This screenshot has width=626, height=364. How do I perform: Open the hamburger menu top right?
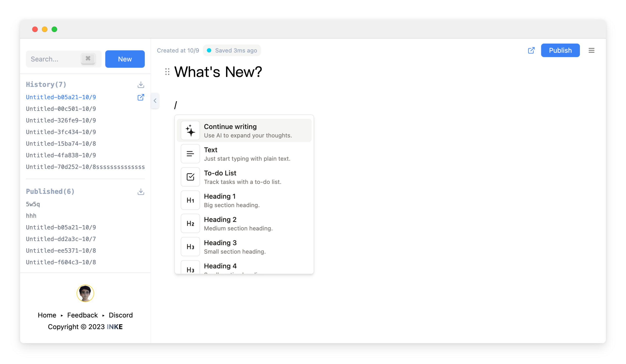click(591, 50)
